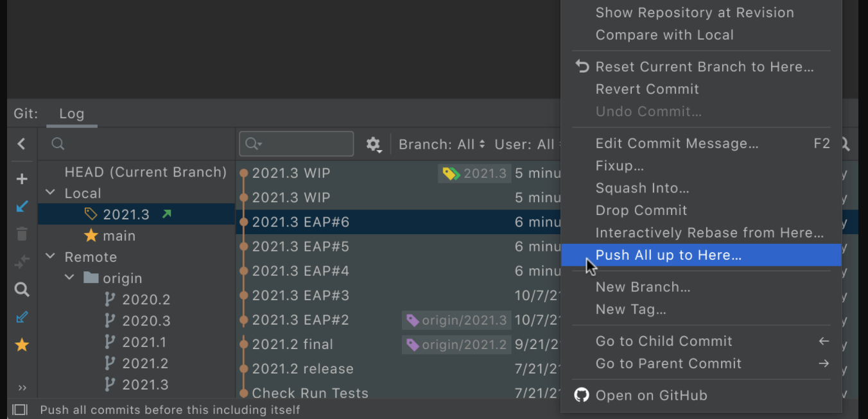The height and width of the screenshot is (419, 868).
Task: Collapse the Remote branches node
Action: tap(51, 257)
